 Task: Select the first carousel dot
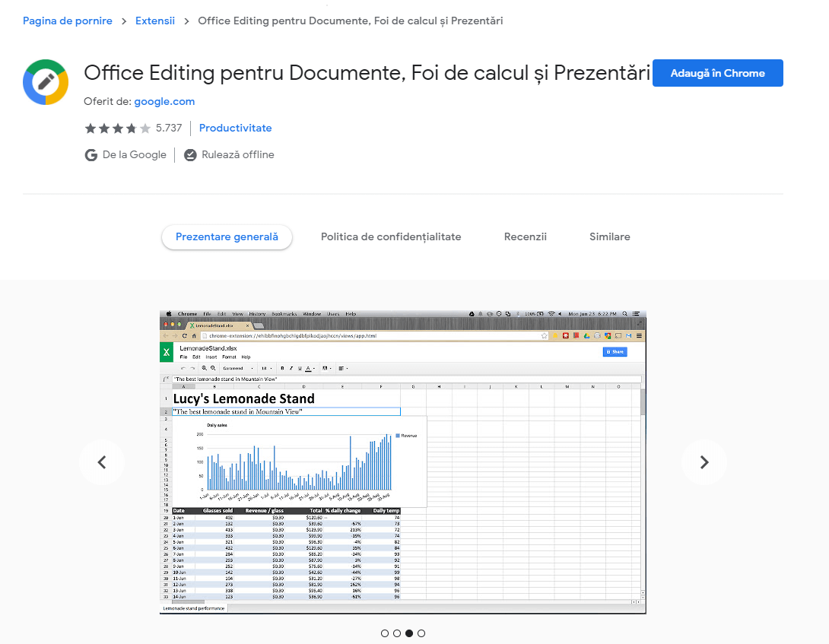pos(384,633)
